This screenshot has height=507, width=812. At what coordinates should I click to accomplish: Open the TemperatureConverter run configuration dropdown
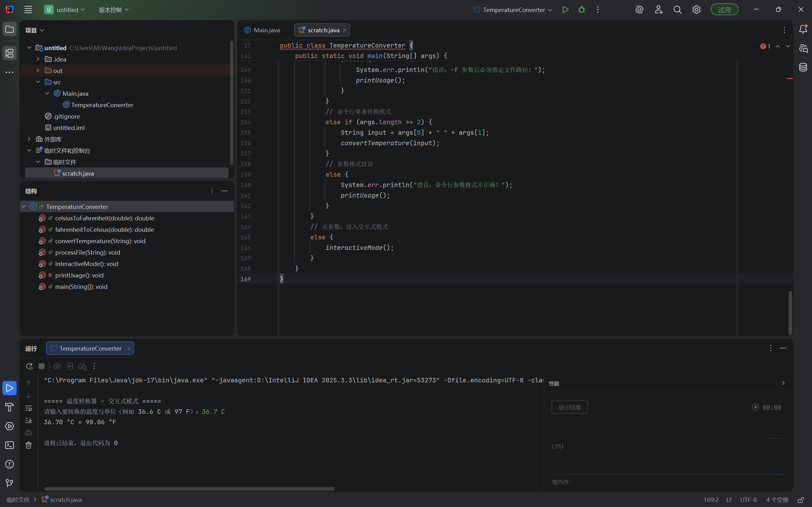[513, 10]
